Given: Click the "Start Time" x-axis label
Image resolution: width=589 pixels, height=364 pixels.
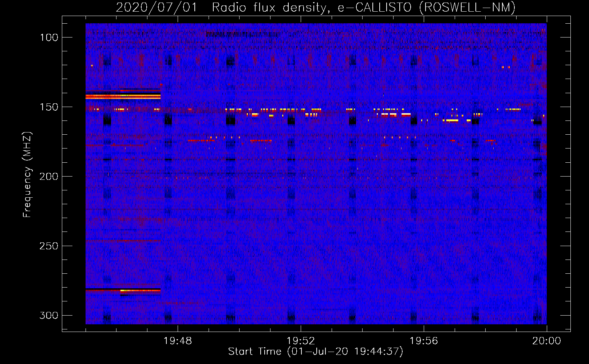Looking at the screenshot, I should coord(316,352).
